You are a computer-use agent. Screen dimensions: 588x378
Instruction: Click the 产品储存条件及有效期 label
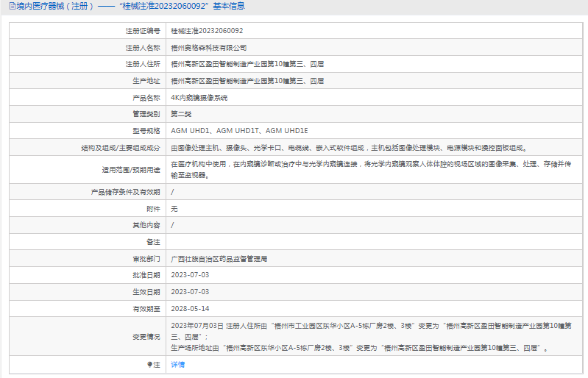(125, 192)
